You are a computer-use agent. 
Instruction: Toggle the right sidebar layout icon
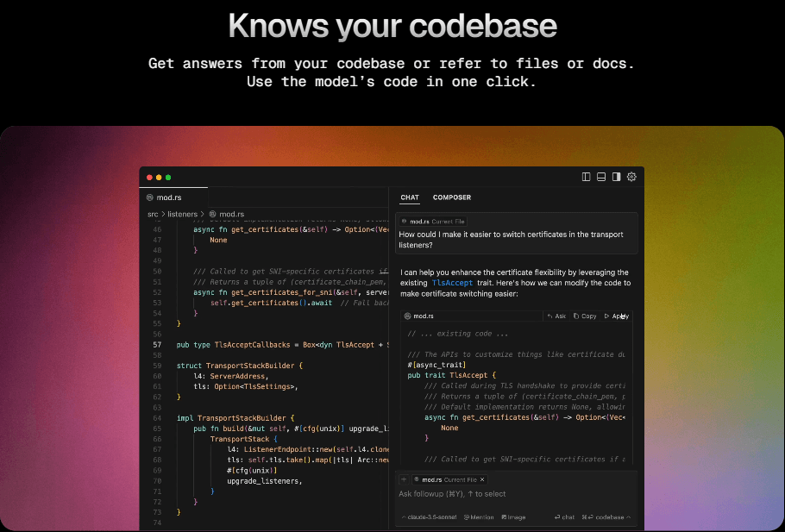[x=616, y=177]
